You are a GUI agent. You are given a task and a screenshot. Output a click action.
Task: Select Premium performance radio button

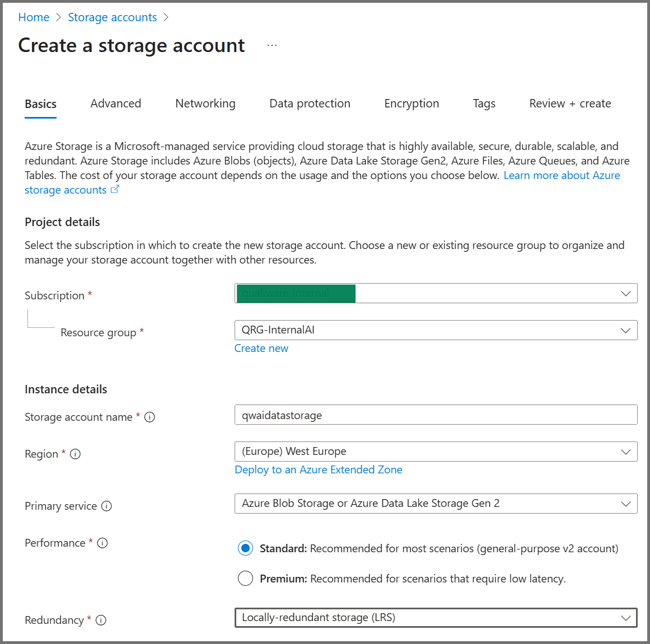tap(245, 579)
